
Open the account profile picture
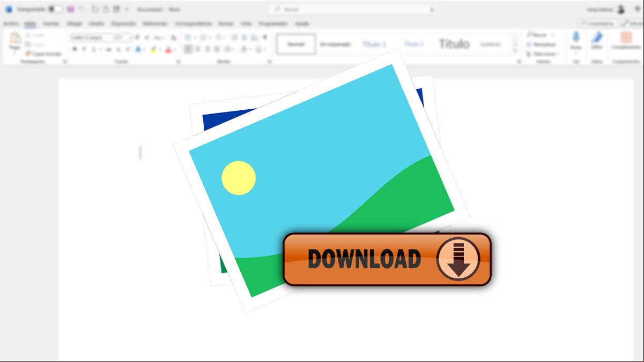(x=621, y=10)
